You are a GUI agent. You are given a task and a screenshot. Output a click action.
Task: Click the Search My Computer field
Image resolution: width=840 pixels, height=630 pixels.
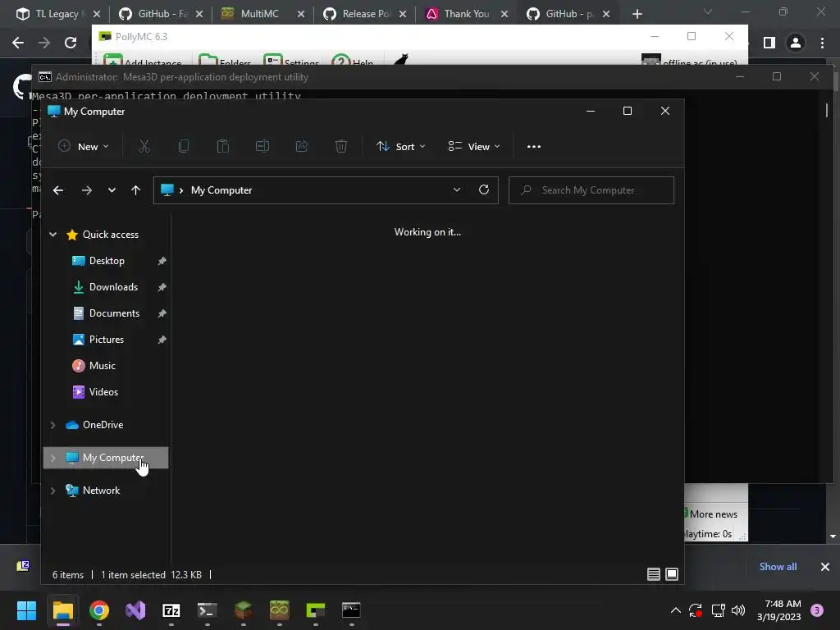pos(591,190)
